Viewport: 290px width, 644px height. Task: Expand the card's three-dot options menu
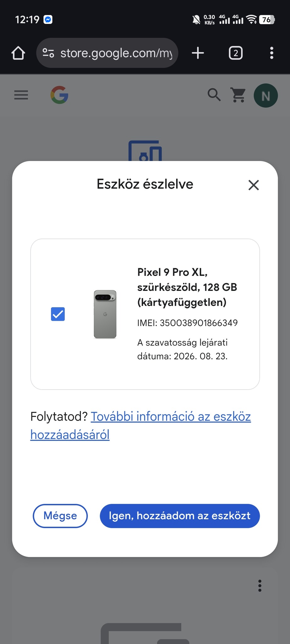tap(260, 586)
